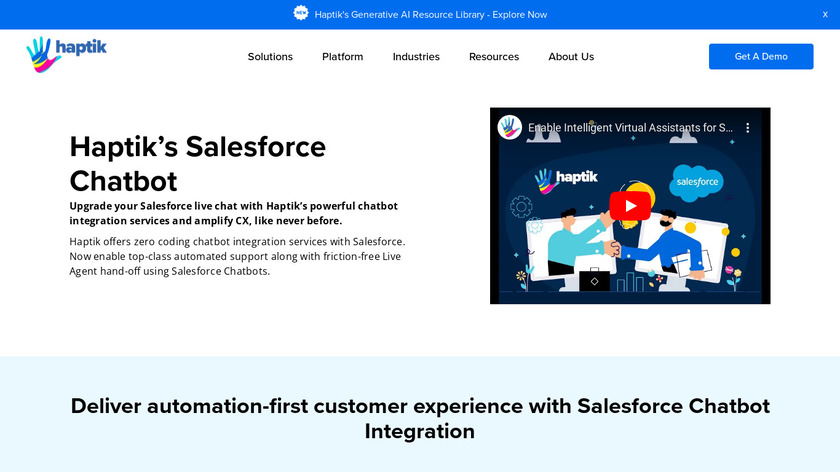Open the Industries menu
This screenshot has height=472, width=840.
point(416,56)
